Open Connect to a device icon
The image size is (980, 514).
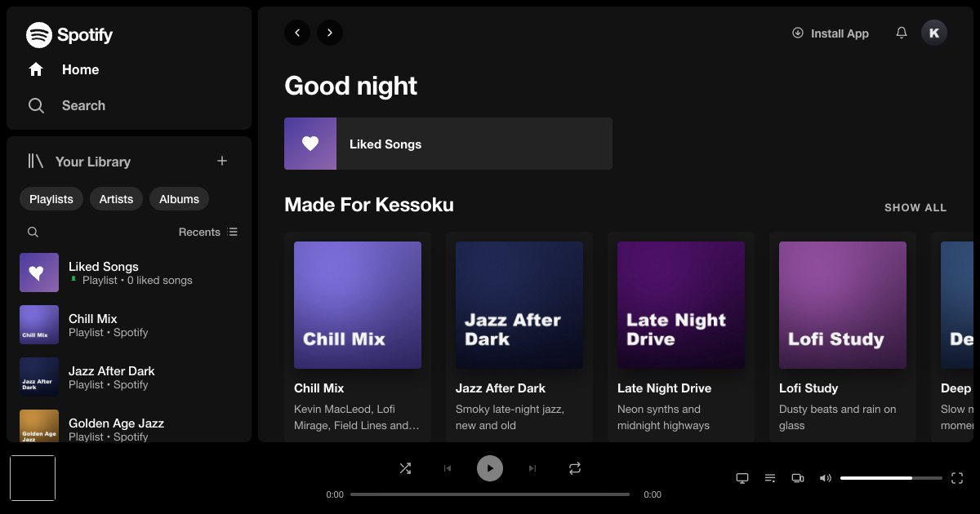[x=798, y=478]
